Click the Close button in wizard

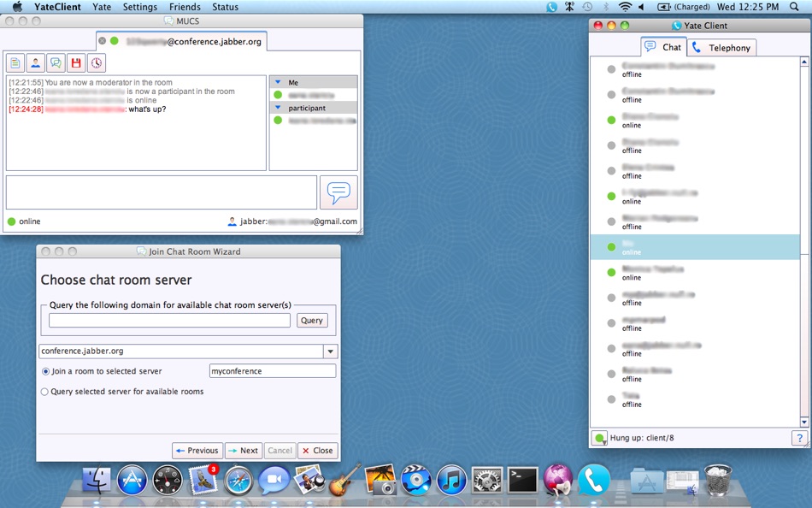[318, 451]
